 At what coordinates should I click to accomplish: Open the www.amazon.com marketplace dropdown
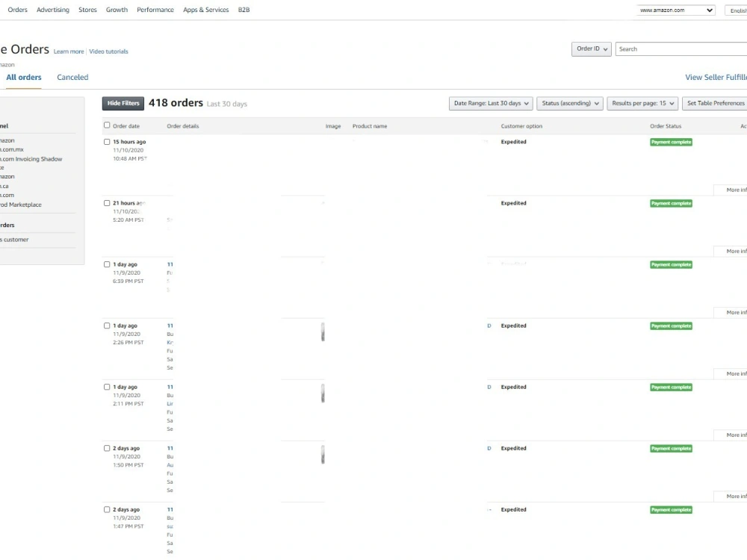pos(676,10)
